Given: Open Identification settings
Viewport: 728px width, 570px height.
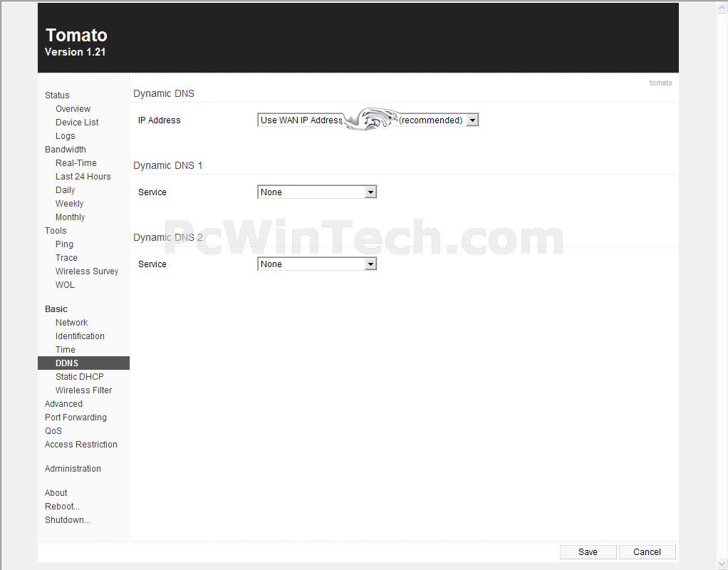Looking at the screenshot, I should coord(80,336).
